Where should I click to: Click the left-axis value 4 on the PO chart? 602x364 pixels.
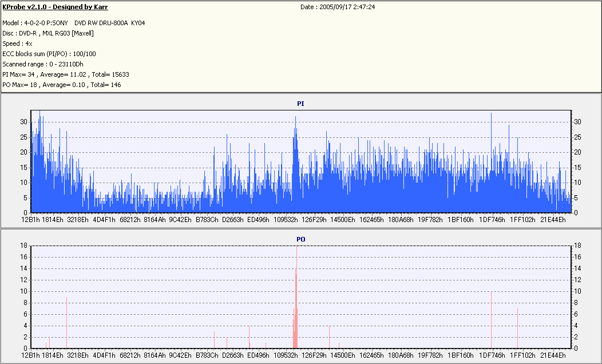click(25, 326)
